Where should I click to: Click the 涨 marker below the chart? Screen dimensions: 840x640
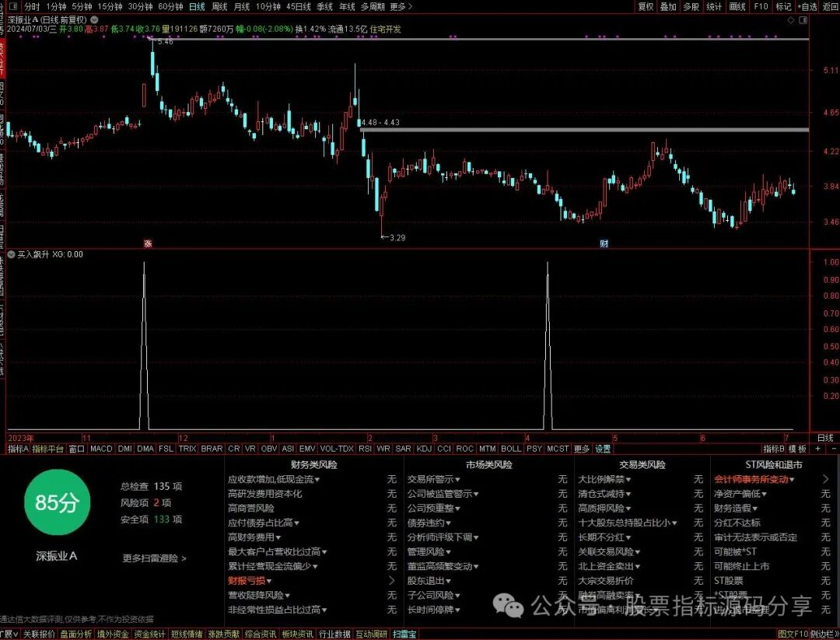click(x=148, y=243)
